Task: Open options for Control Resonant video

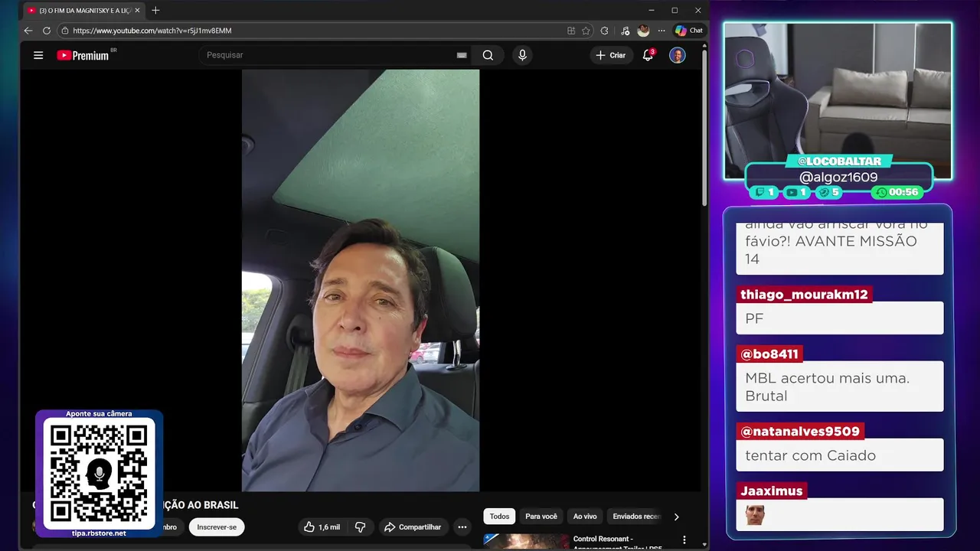Action: [684, 540]
